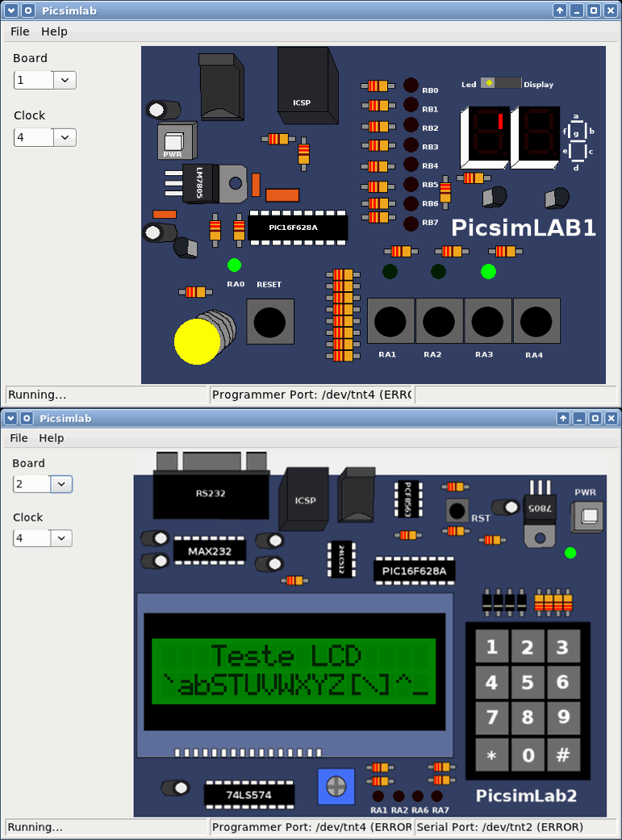Expand Board dropdown showing 2 in bottom window

tap(61, 484)
